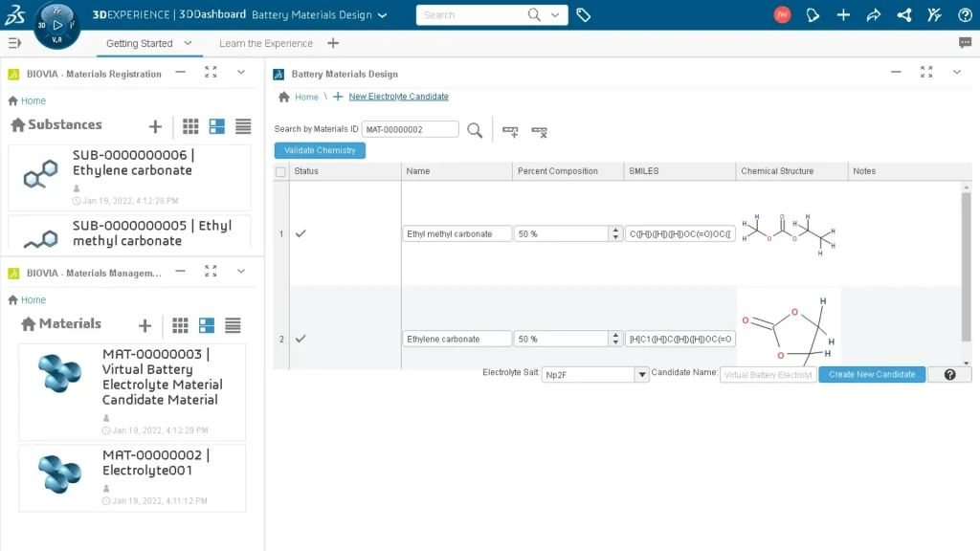This screenshot has width=980, height=551.
Task: Click the magnifier next to Materials ID
Action: [475, 130]
